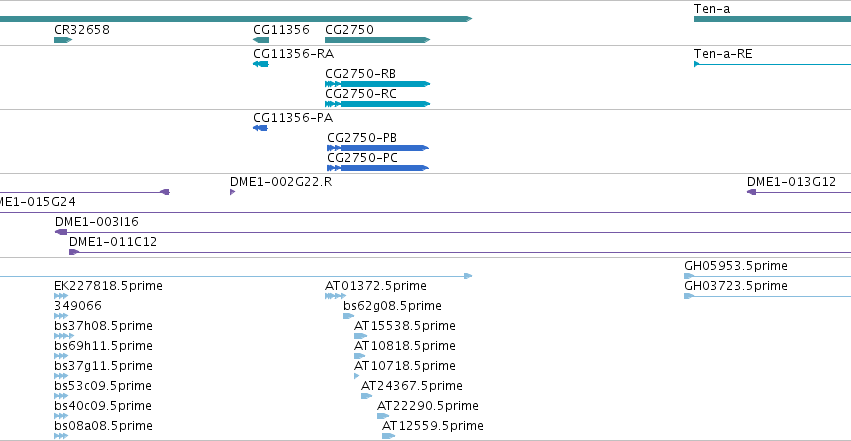Select the AT24367.5prime EST glyph
The width and height of the screenshot is (851, 441).
366,396
